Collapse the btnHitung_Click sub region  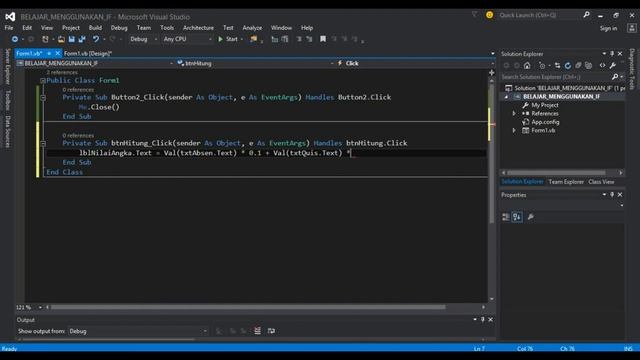tap(43, 144)
